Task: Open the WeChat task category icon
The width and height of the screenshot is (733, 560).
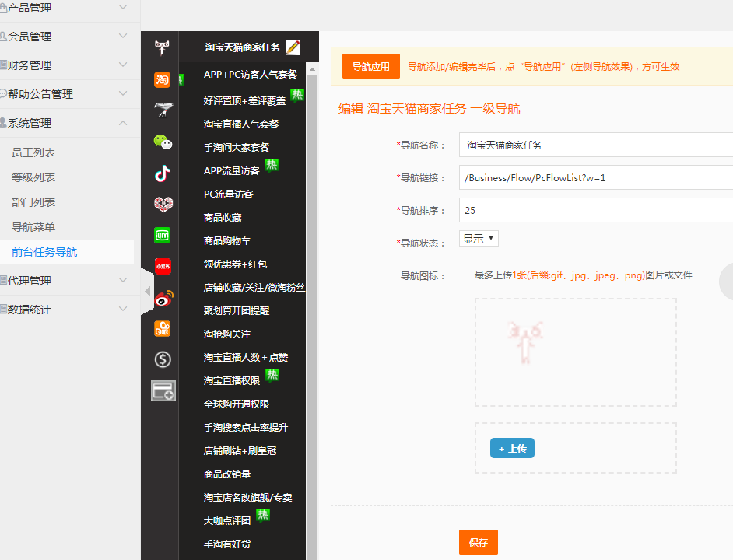Action: (x=162, y=142)
